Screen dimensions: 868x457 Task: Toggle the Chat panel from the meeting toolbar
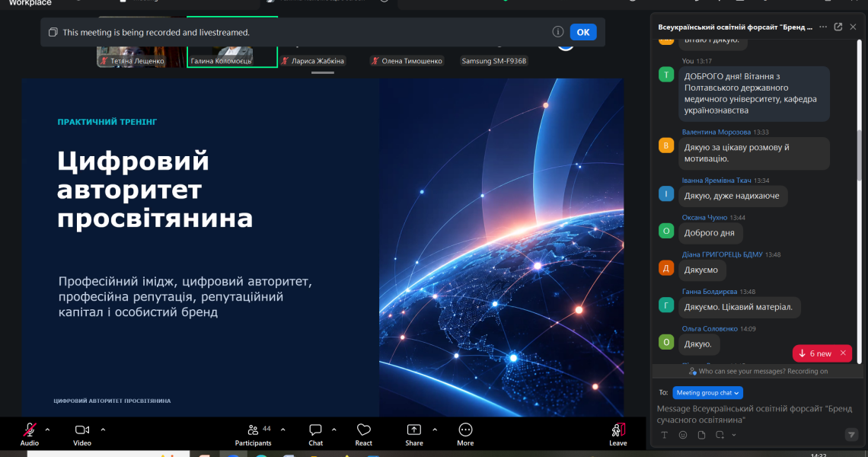(x=315, y=433)
